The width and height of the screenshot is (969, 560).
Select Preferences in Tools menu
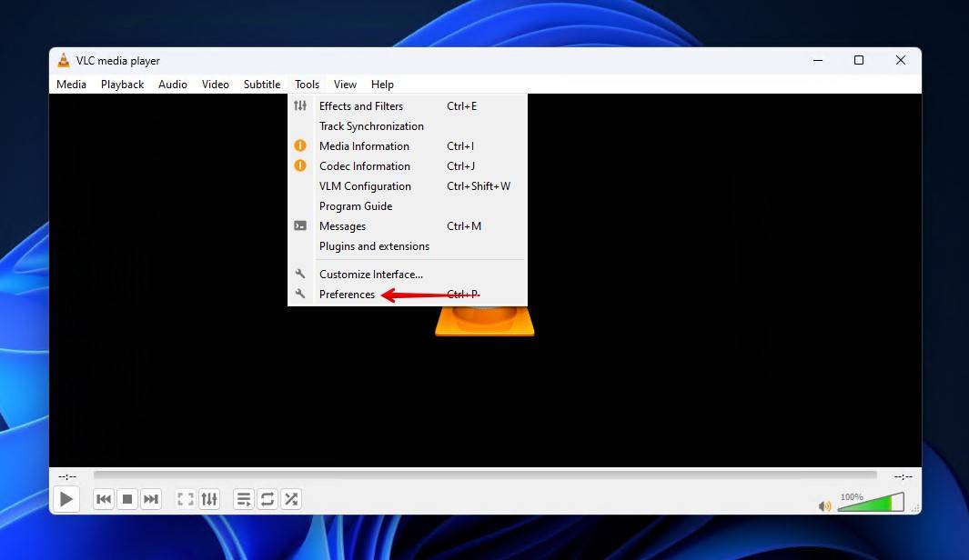coord(408,295)
